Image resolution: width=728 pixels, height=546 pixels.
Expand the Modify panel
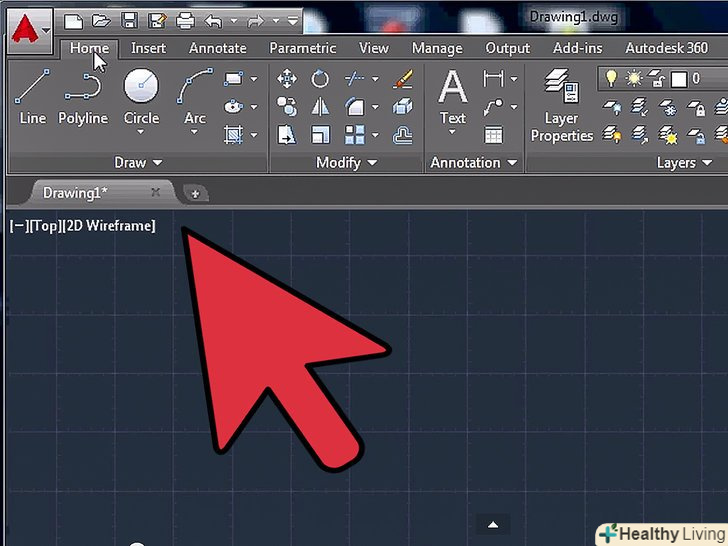[x=346, y=162]
